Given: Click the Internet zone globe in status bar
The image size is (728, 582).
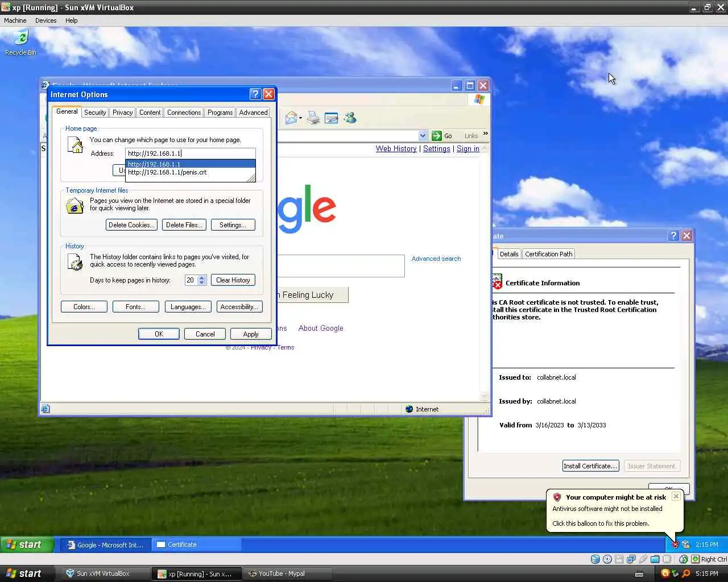Looking at the screenshot, I should (x=409, y=409).
